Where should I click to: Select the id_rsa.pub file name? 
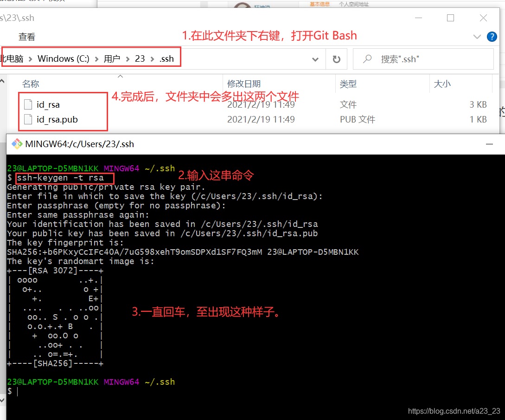[x=57, y=119]
